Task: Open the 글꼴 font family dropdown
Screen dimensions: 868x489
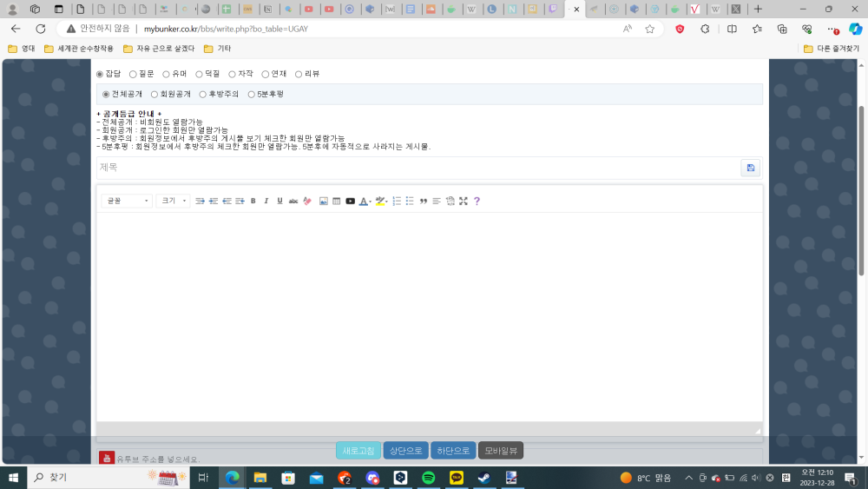Action: click(x=127, y=201)
